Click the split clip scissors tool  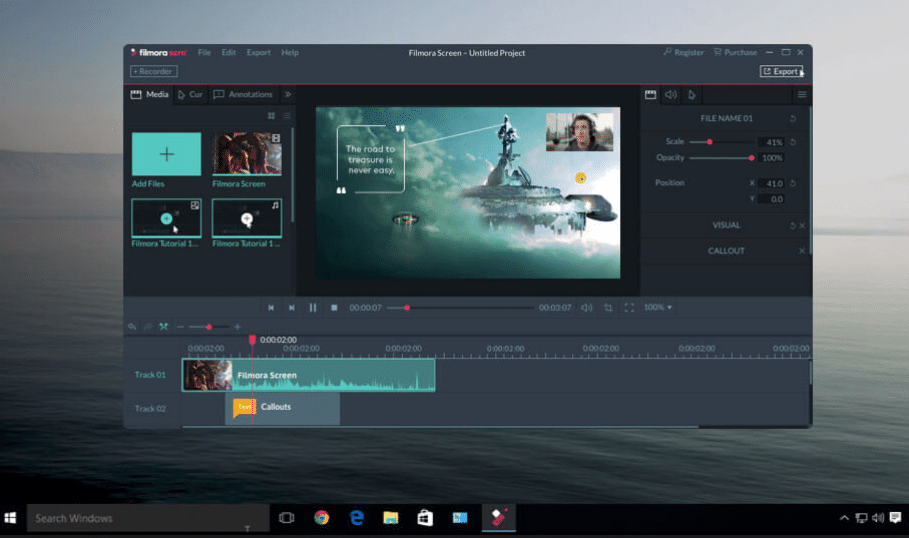point(164,327)
